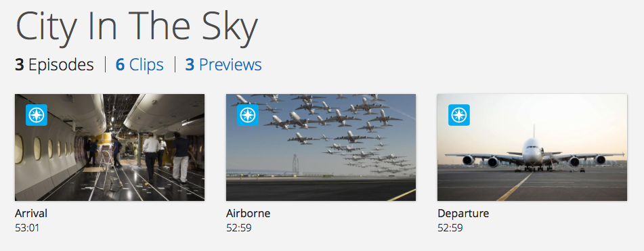Click the jumbo jet in the Departure image

point(534,154)
